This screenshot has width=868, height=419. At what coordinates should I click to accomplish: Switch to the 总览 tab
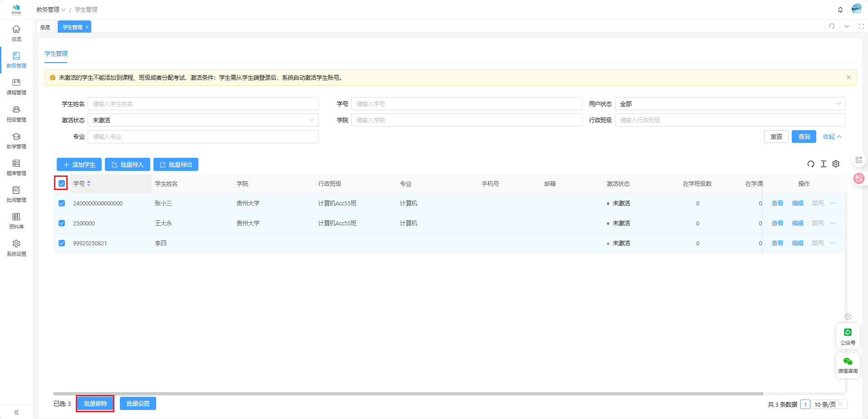click(45, 27)
